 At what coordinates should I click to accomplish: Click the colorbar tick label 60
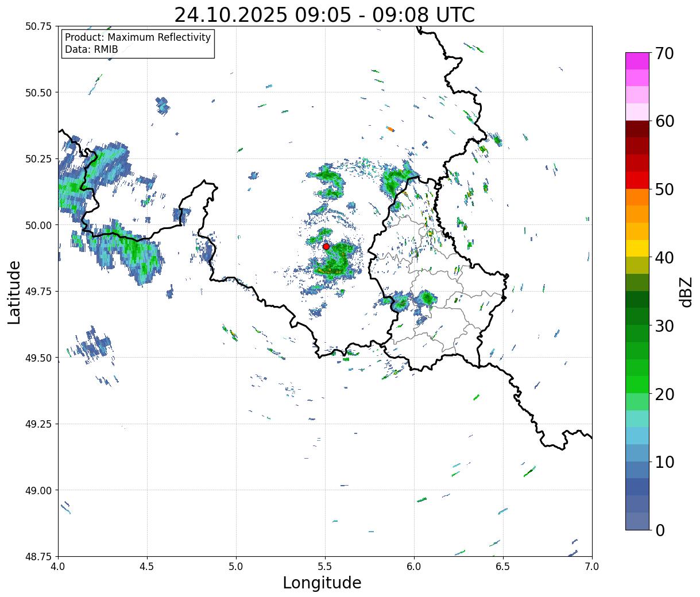click(x=664, y=122)
